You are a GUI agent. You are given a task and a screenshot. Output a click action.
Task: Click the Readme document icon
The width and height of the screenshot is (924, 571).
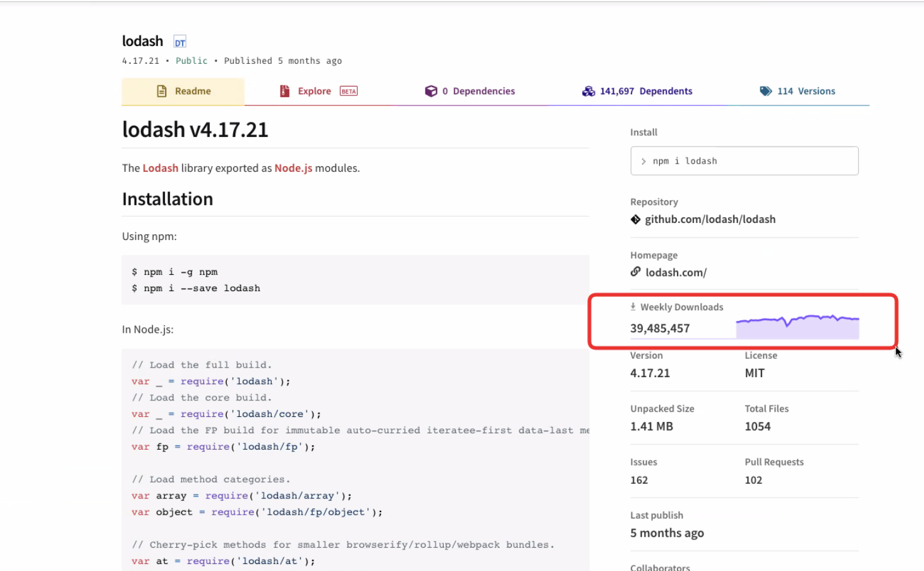pos(162,92)
